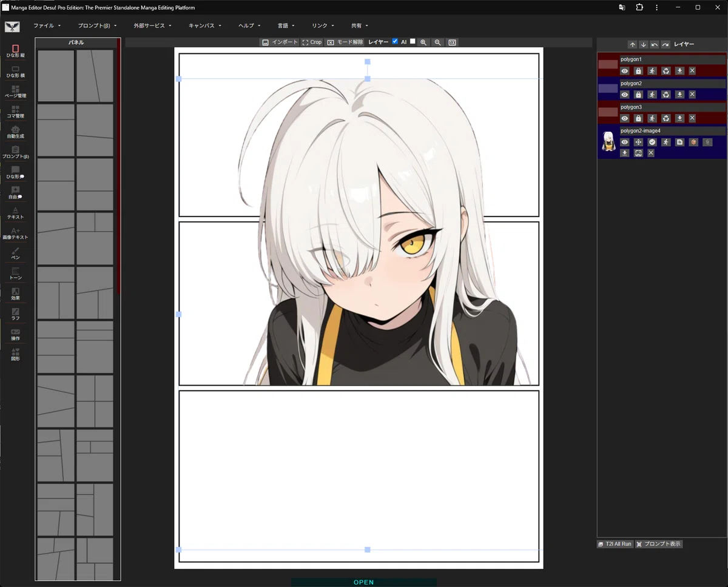Toggle lock on polygon1 layer
Image resolution: width=728 pixels, height=587 pixels.
click(x=638, y=71)
